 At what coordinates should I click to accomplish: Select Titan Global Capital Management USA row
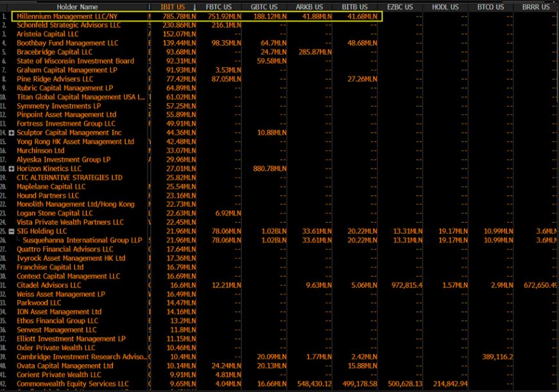(81, 97)
